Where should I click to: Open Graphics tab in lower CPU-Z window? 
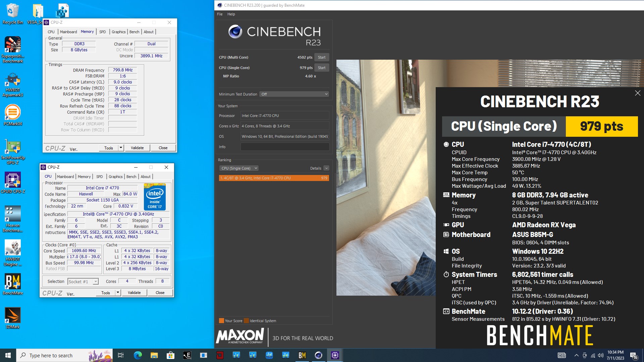coord(116,177)
